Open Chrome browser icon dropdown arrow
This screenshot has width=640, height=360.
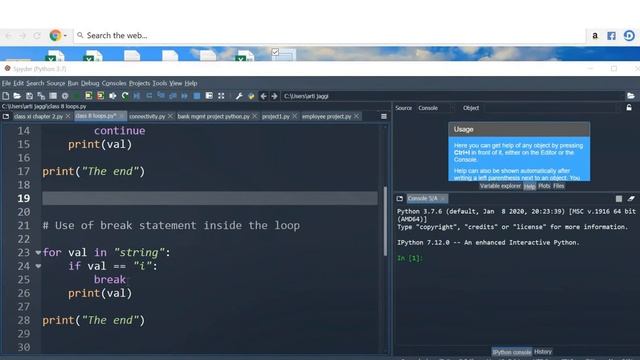65,36
